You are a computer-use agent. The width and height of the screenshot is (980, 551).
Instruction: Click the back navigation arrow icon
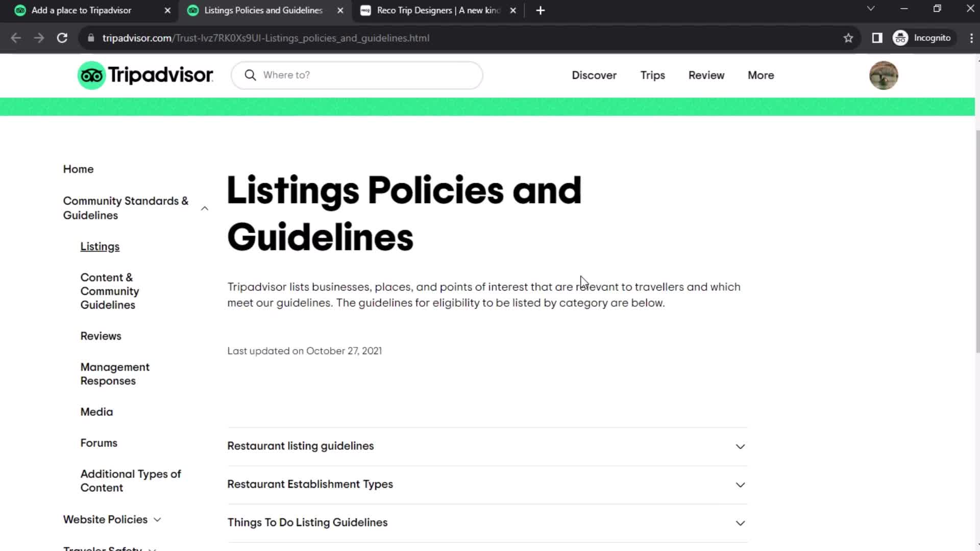[x=16, y=38]
